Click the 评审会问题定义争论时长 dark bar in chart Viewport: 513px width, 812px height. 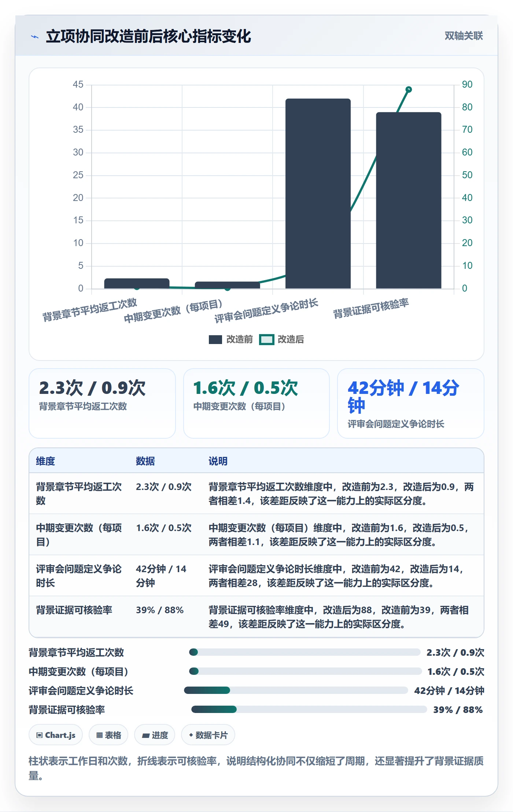[318, 194]
